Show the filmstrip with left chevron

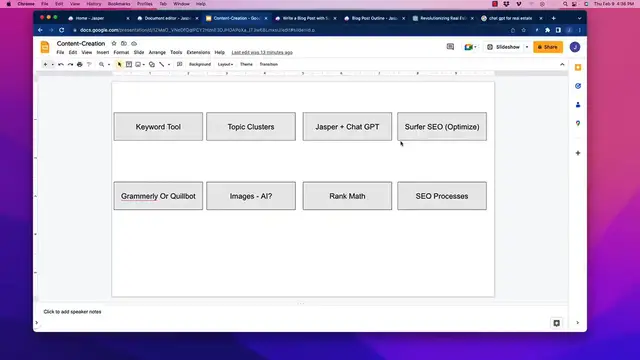click(37, 323)
